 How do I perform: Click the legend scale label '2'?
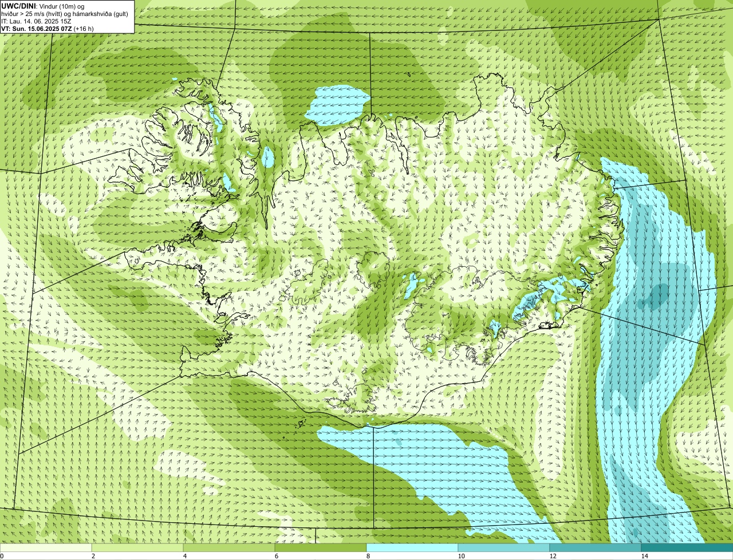(93, 556)
